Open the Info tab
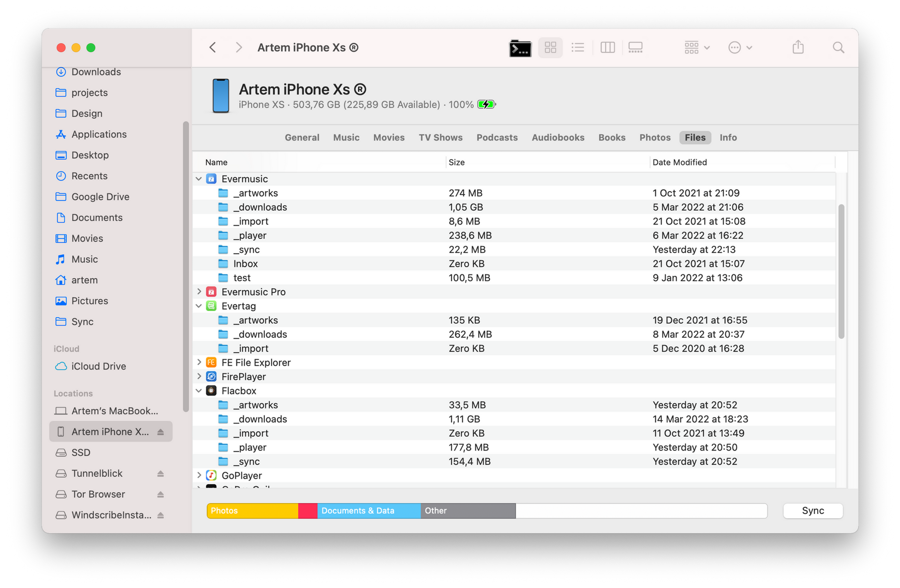The image size is (900, 588). pos(728,137)
